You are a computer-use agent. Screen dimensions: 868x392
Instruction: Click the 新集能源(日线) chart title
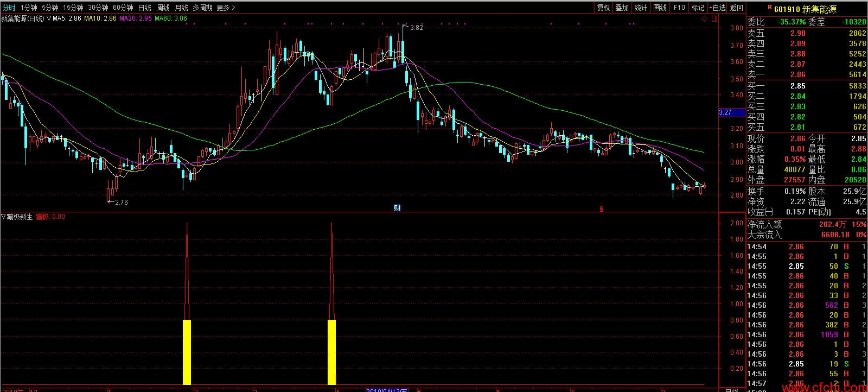click(22, 18)
